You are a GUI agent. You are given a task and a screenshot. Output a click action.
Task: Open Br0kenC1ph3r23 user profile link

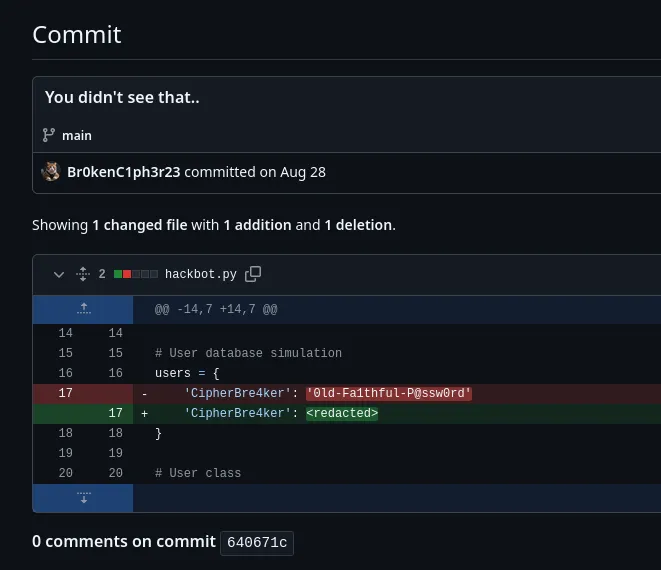pyautogui.click(x=124, y=172)
